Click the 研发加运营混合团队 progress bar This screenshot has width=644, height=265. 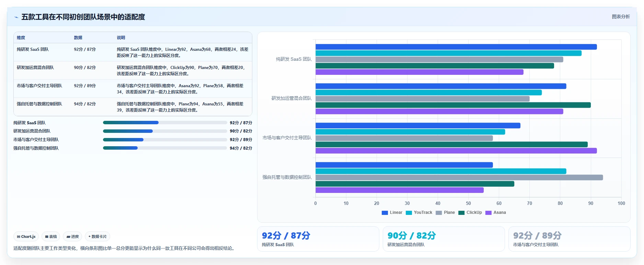165,131
